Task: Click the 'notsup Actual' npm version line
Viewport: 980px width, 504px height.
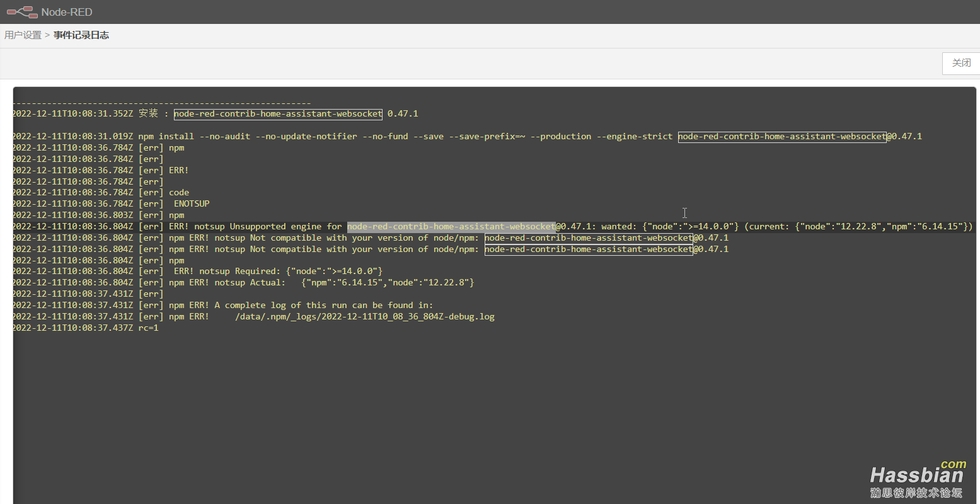Action: [x=243, y=283]
